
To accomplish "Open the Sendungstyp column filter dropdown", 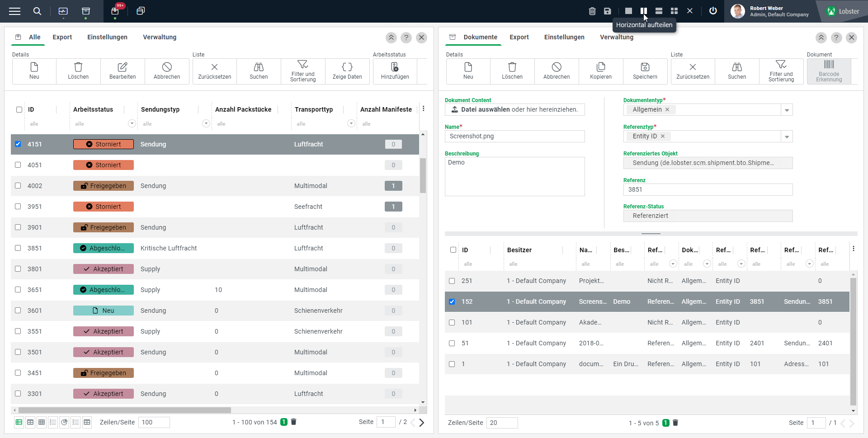I will click(x=206, y=123).
